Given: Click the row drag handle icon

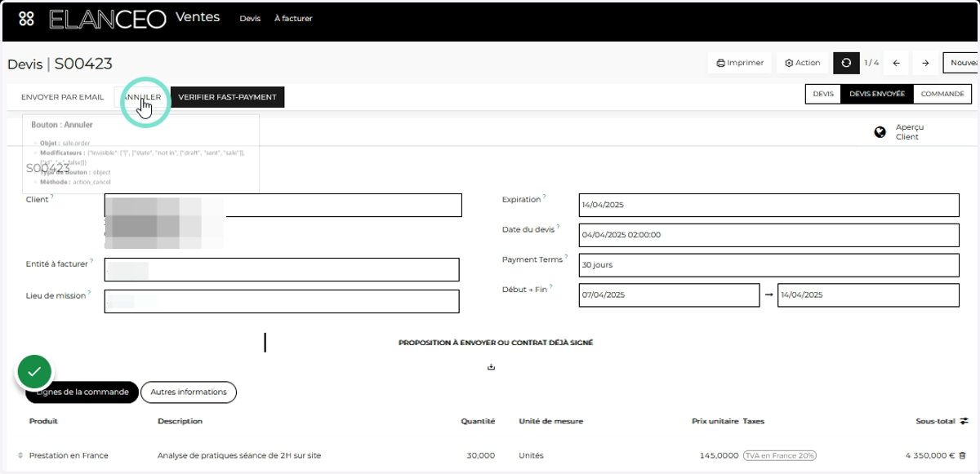Looking at the screenshot, I should (20, 455).
